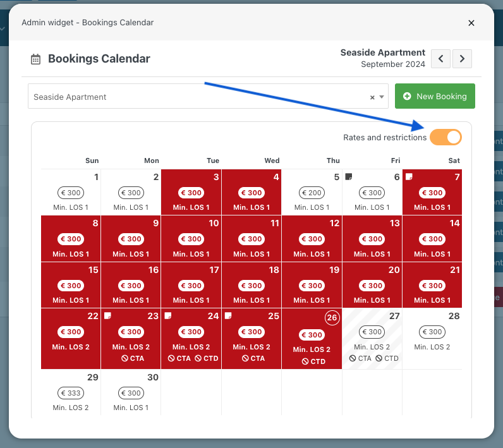The height and width of the screenshot is (448, 503).
Task: Select September 1 day cell
Action: click(x=71, y=192)
